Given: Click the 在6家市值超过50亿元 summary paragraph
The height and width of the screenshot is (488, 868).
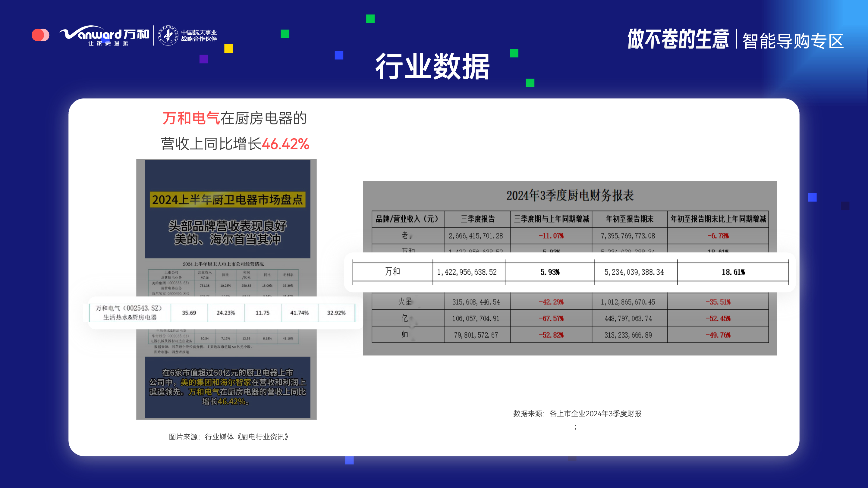Looking at the screenshot, I should coord(228,387).
